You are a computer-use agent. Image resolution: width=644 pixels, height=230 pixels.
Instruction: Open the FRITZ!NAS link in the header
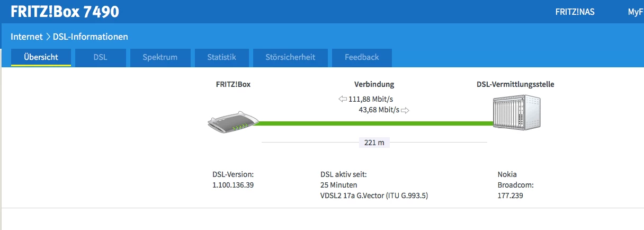coord(575,12)
